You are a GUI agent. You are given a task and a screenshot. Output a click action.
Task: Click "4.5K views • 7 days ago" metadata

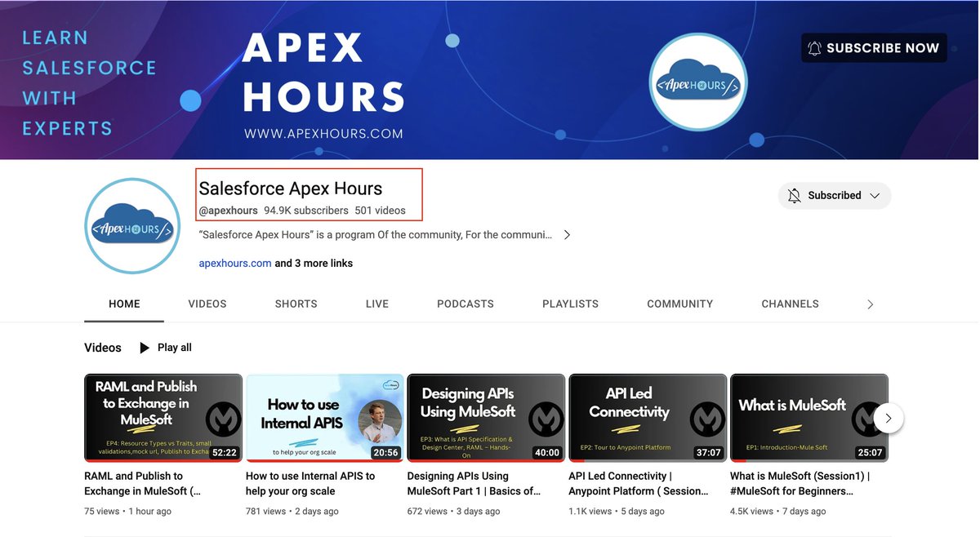778,512
